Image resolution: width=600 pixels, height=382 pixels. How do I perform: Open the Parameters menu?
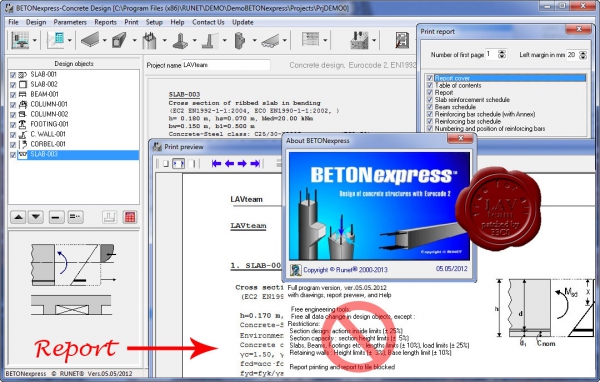point(70,22)
